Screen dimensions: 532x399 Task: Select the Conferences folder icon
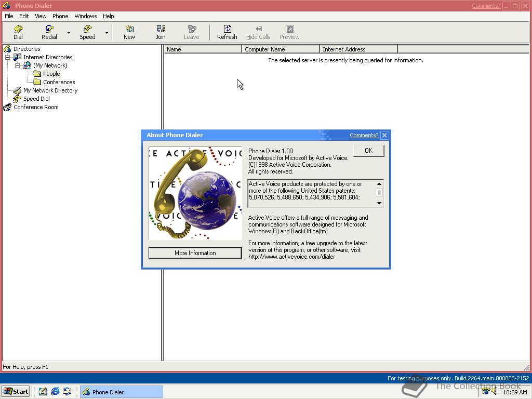pyautogui.click(x=37, y=82)
